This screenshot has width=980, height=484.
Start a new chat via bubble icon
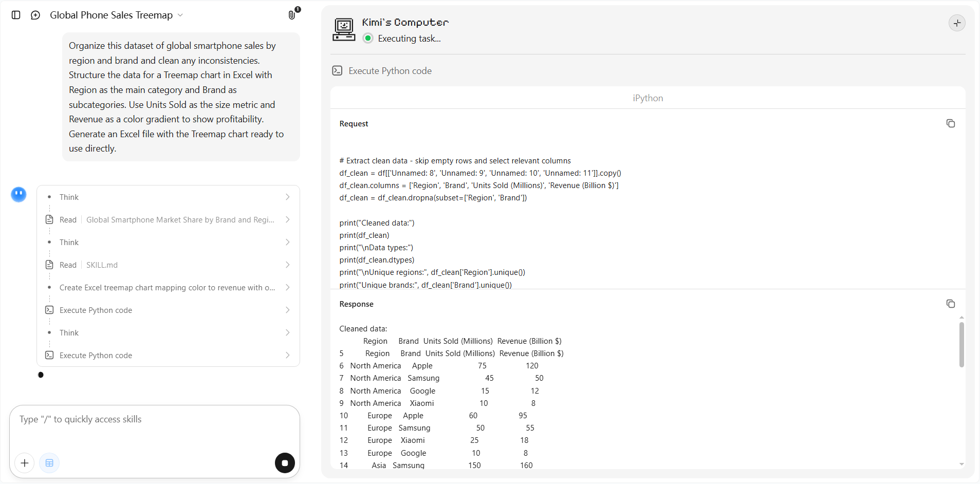pyautogui.click(x=35, y=15)
